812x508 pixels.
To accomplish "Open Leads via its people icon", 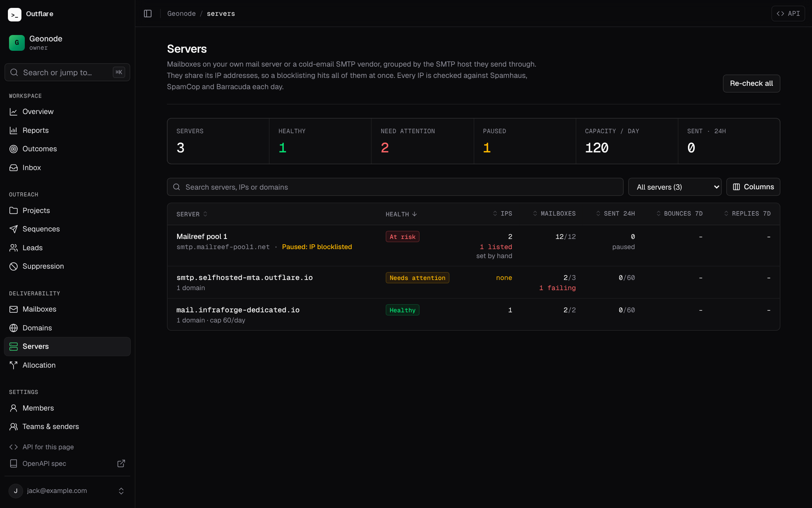I will click(x=14, y=248).
